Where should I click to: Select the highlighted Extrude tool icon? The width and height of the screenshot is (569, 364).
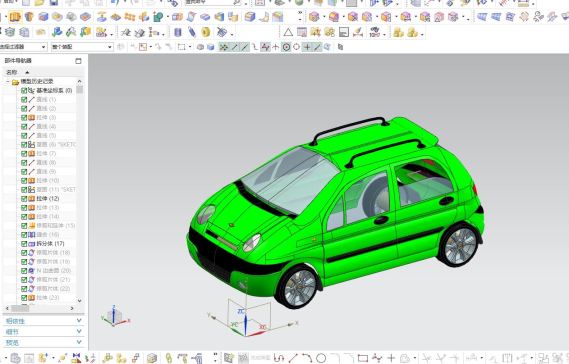[x=15, y=17]
